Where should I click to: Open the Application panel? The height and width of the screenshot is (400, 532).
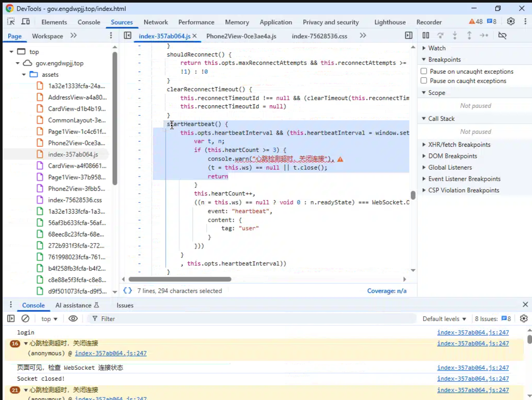pos(276,22)
